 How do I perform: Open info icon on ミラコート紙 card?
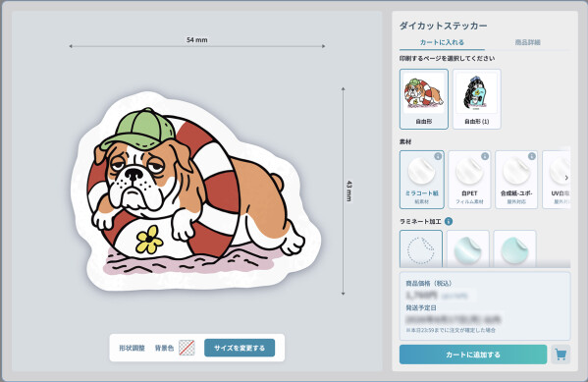coord(438,156)
